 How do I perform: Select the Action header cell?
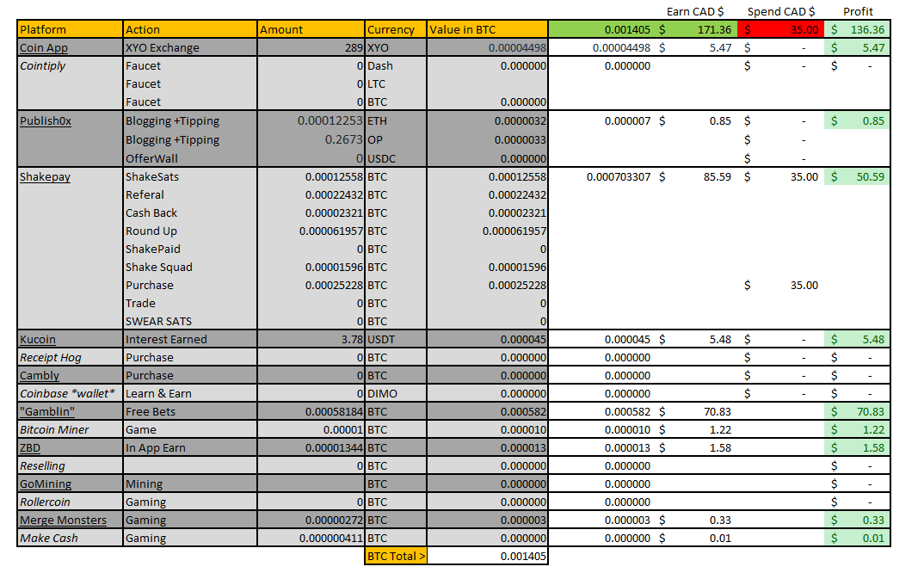coord(190,29)
